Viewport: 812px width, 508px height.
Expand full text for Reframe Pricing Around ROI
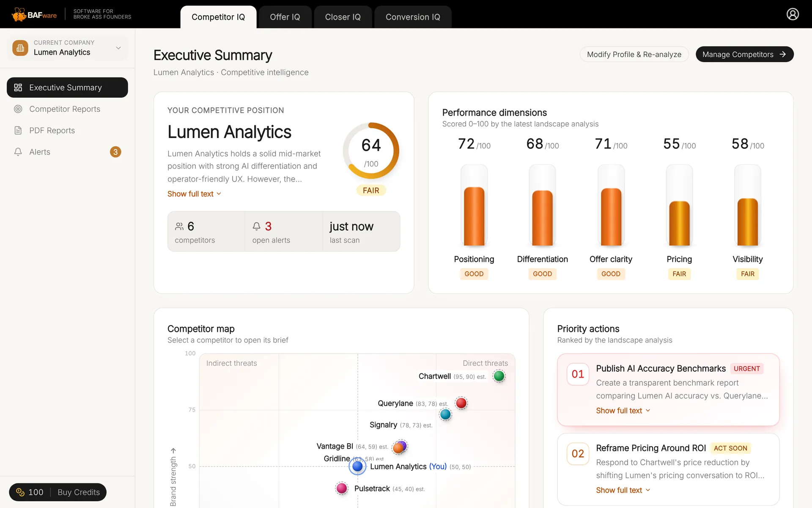(x=623, y=490)
